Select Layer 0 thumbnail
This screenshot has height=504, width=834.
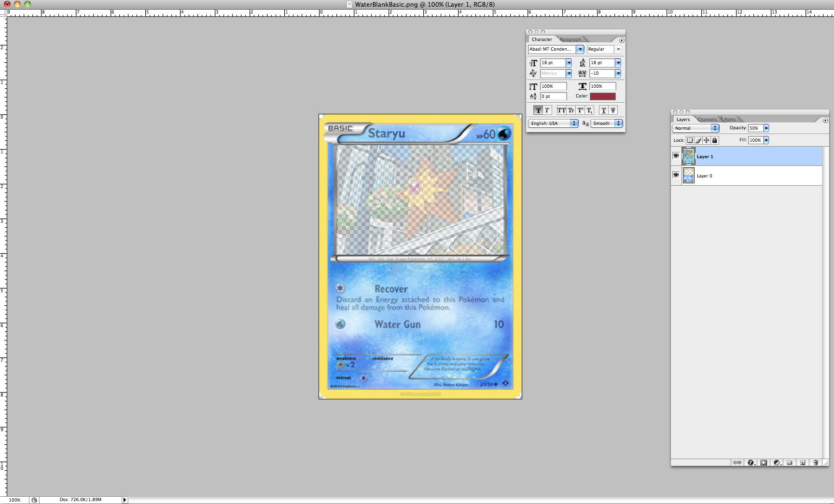coord(689,176)
